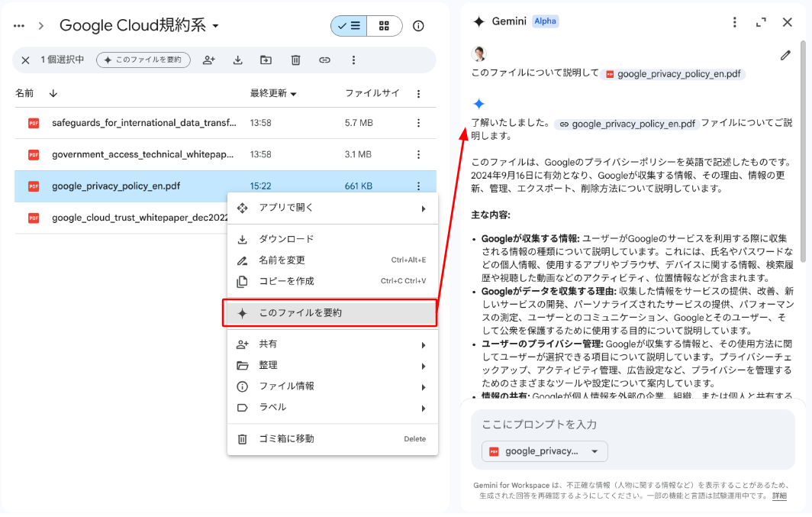
Task: Choose ゴミ箱に移動 from the context menu
Action: pyautogui.click(x=333, y=439)
